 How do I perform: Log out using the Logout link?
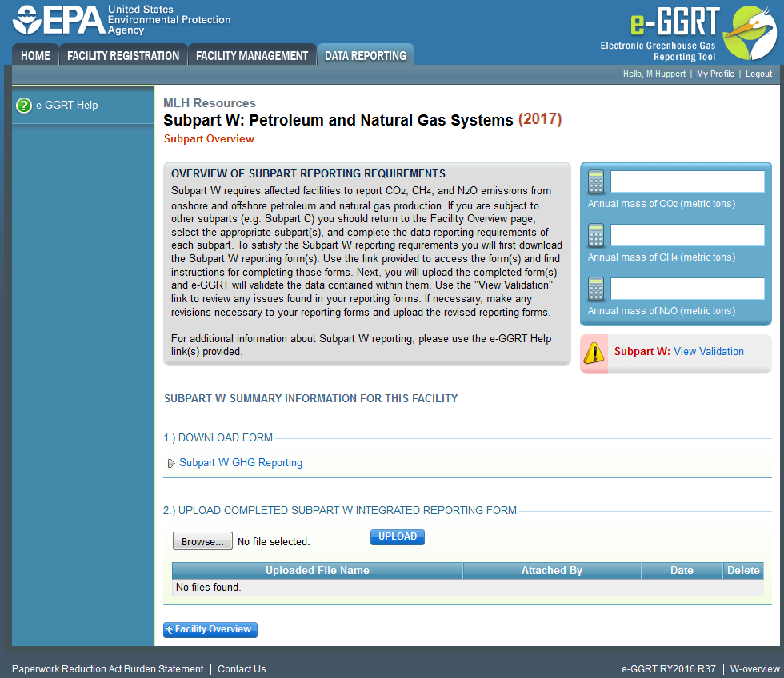(x=758, y=74)
